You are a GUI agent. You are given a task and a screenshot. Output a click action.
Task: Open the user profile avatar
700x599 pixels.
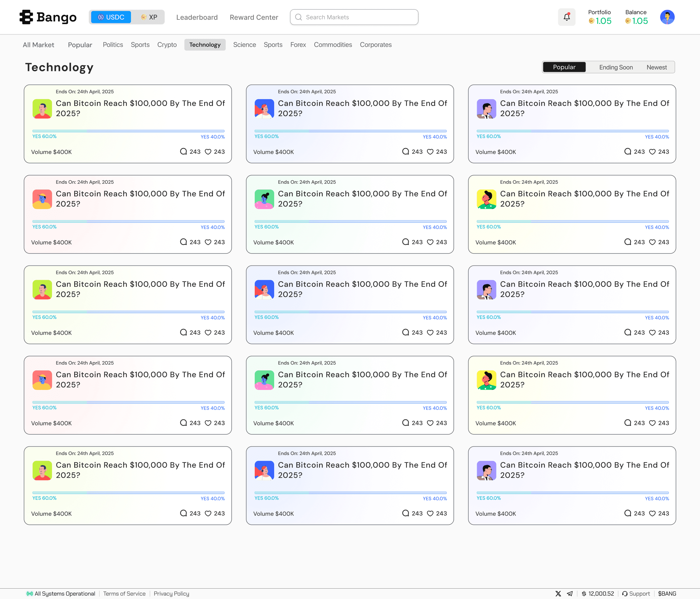coord(667,17)
